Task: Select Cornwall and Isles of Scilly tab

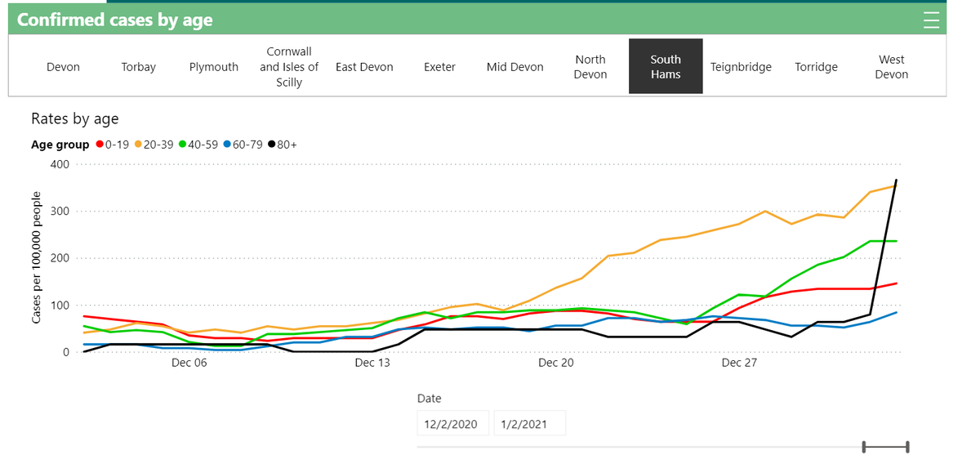Action: click(x=289, y=67)
